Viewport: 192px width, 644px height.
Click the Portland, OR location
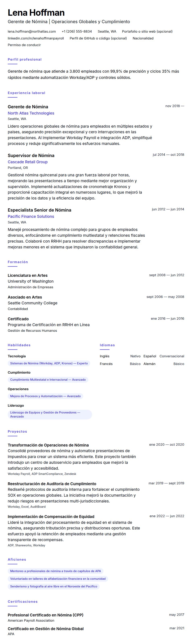pyautogui.click(x=18, y=168)
